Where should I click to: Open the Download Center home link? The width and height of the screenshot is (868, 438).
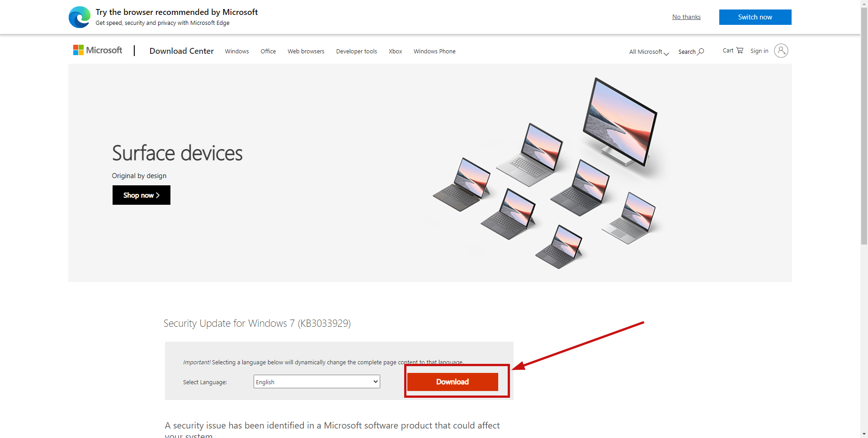pyautogui.click(x=182, y=51)
